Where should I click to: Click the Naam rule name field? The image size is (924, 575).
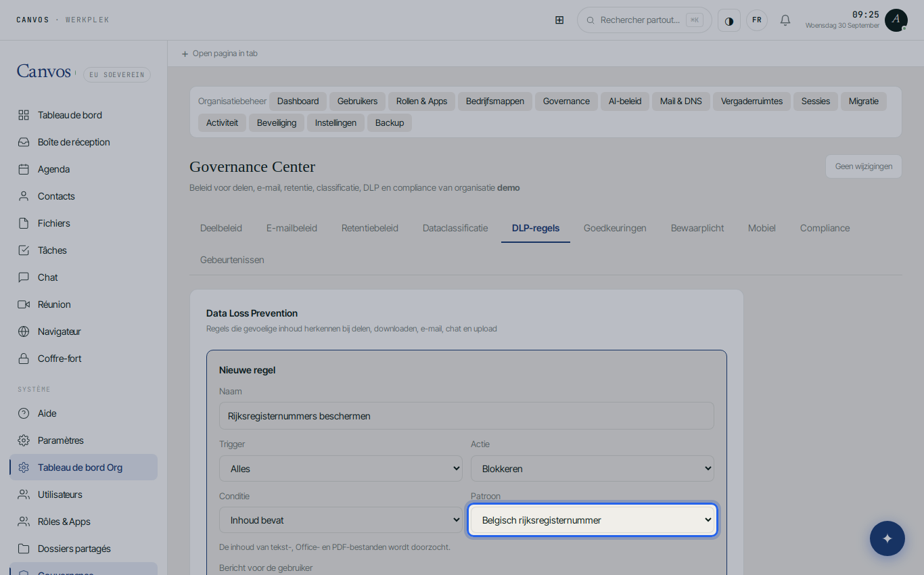[x=467, y=416]
